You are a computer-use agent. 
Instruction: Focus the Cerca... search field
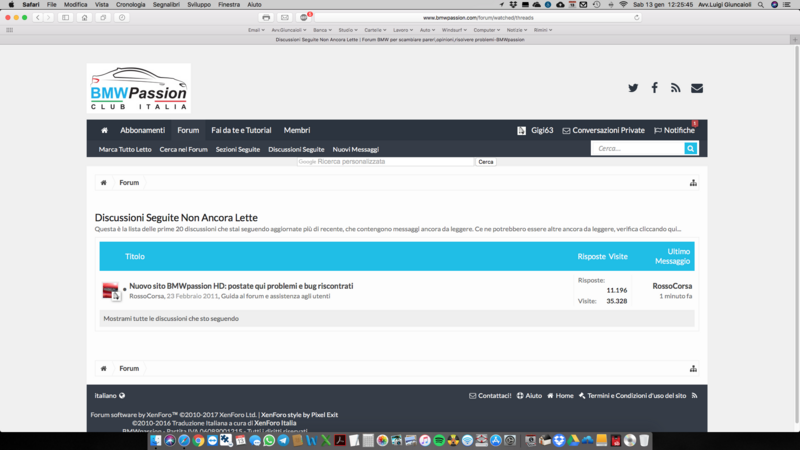point(638,148)
